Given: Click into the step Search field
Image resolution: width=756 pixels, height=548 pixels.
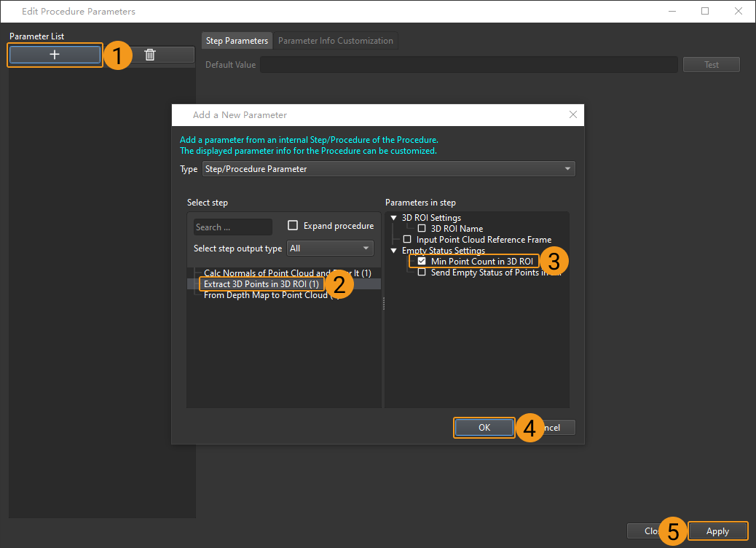Looking at the screenshot, I should click(232, 227).
